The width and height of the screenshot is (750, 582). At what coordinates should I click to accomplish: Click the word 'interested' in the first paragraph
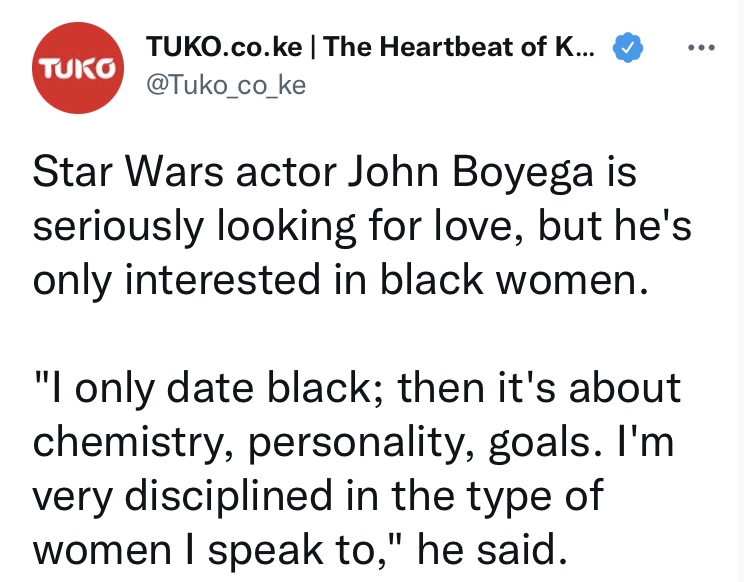[222, 279]
